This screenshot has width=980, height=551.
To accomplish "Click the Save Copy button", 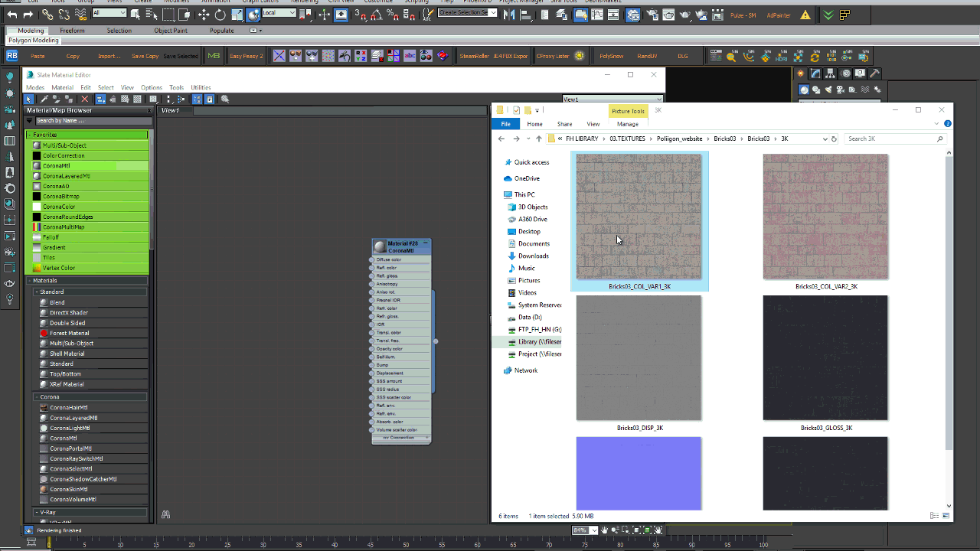I will (145, 56).
